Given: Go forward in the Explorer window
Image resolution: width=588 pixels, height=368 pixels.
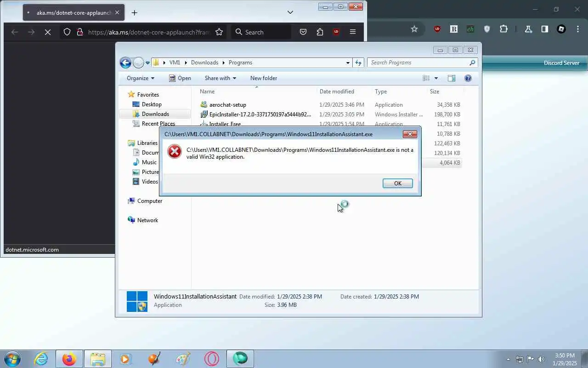Looking at the screenshot, I should click(x=138, y=63).
